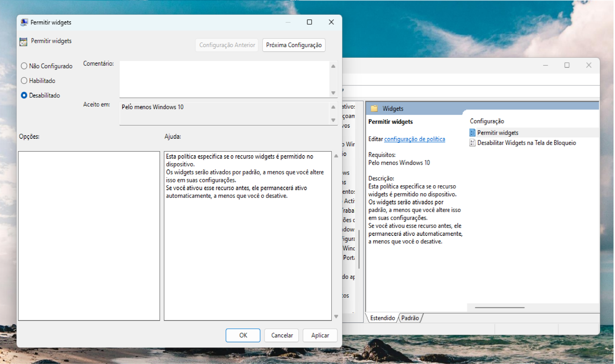This screenshot has height=364, width=615.
Task: Click inside the Comentário text box
Action: click(224, 79)
